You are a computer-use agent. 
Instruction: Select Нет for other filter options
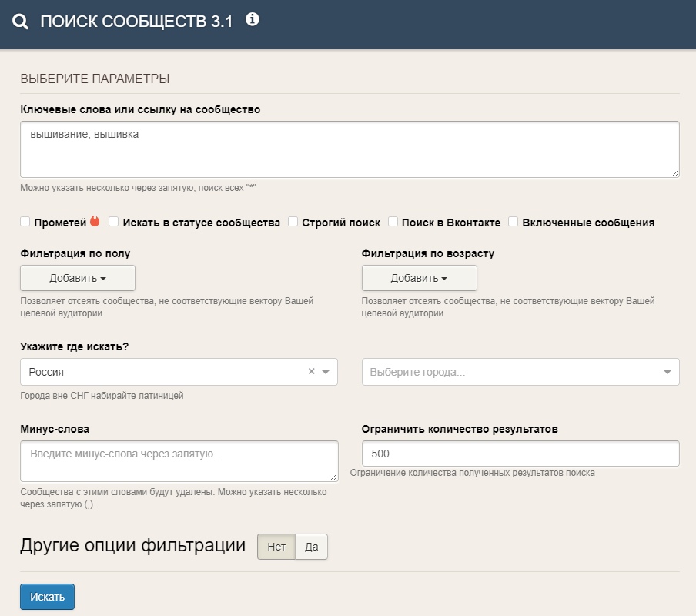[x=276, y=547]
